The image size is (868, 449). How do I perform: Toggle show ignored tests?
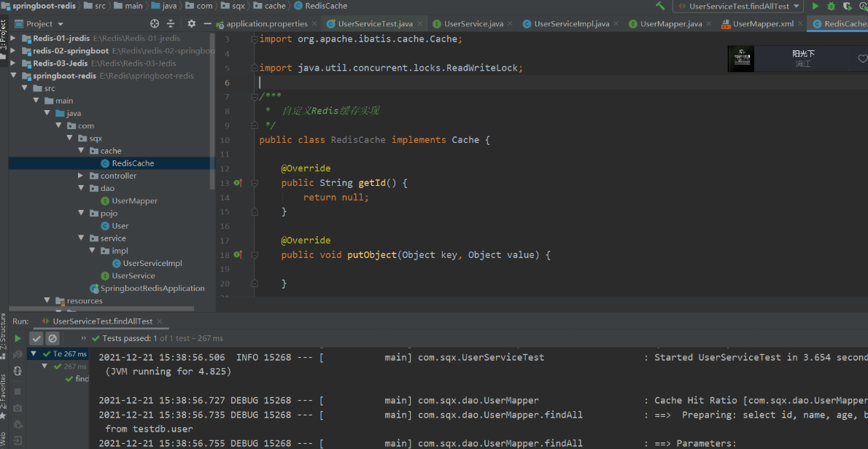[x=53, y=338]
